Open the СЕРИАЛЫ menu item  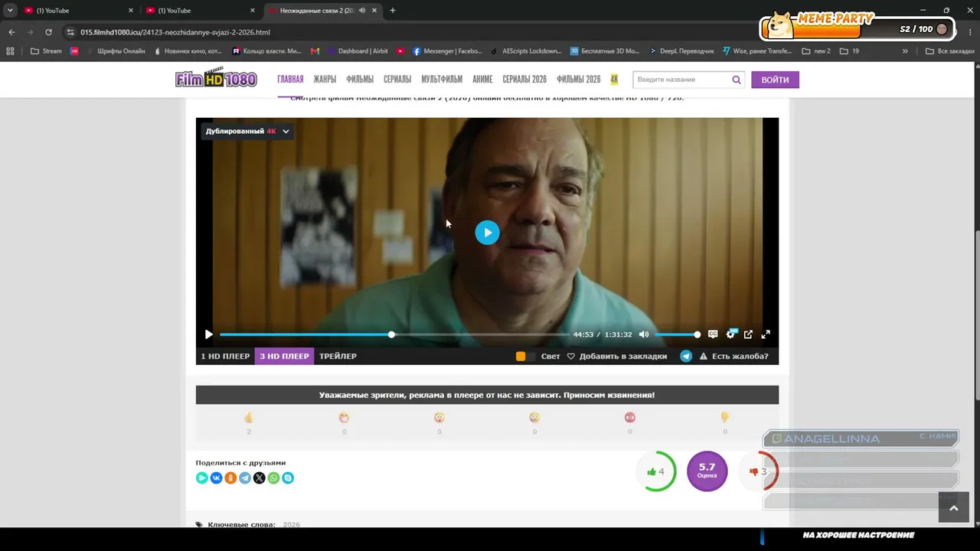(397, 80)
